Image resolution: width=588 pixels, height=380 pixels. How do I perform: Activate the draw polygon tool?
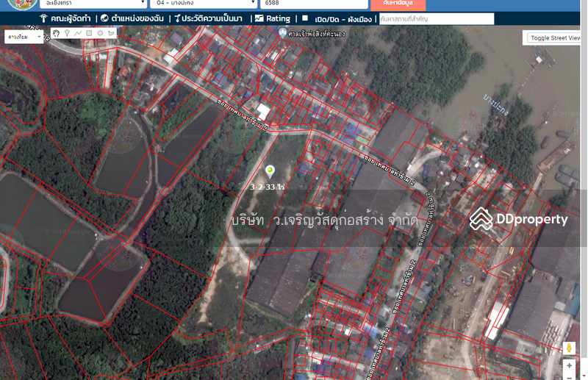pos(111,33)
